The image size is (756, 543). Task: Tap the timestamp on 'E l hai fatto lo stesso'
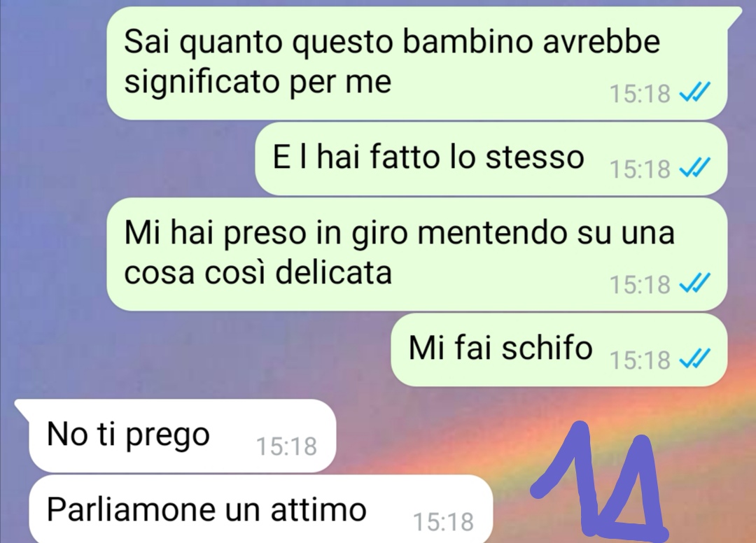click(x=640, y=169)
